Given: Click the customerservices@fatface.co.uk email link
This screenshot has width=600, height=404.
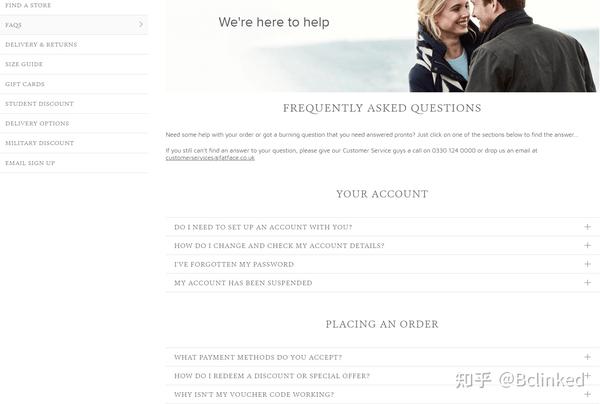Looking at the screenshot, I should pyautogui.click(x=210, y=158).
